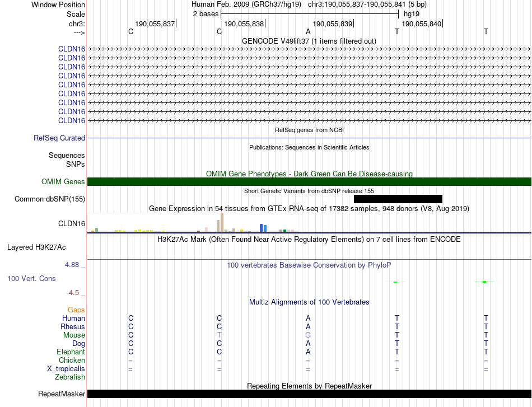This screenshot has width=532, height=407.
Task: Select the Elephant alignment row label
Action: [71, 352]
